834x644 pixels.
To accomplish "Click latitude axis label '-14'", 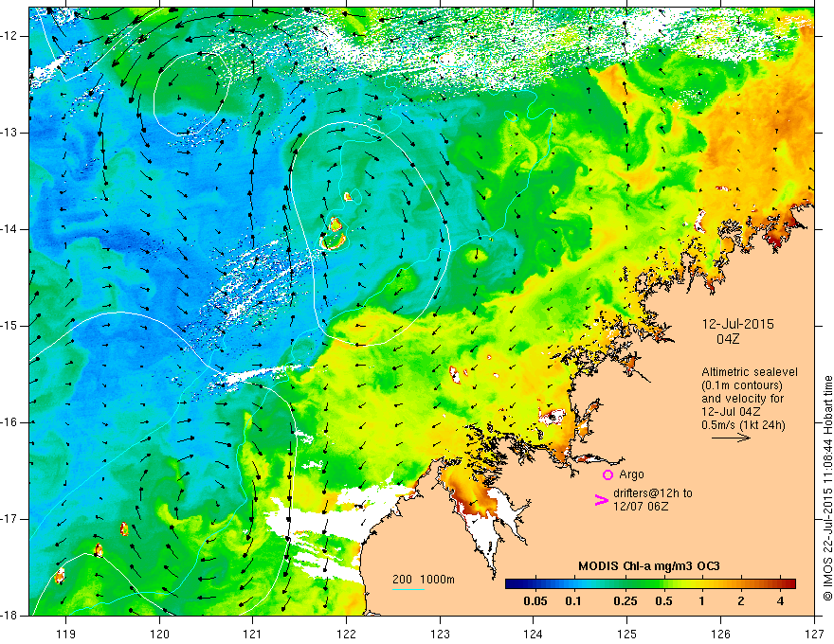I will coord(9,229).
